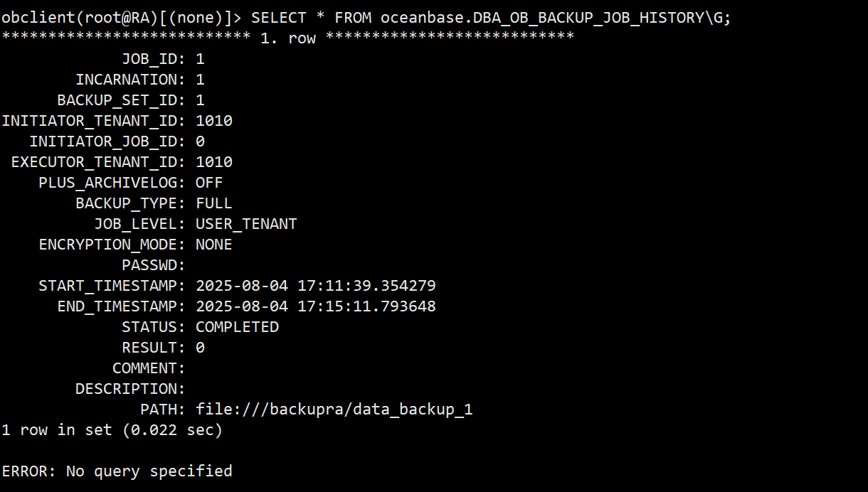Click the file:///backupra/data_backup_1 path
This screenshot has height=492, width=868.
point(334,410)
